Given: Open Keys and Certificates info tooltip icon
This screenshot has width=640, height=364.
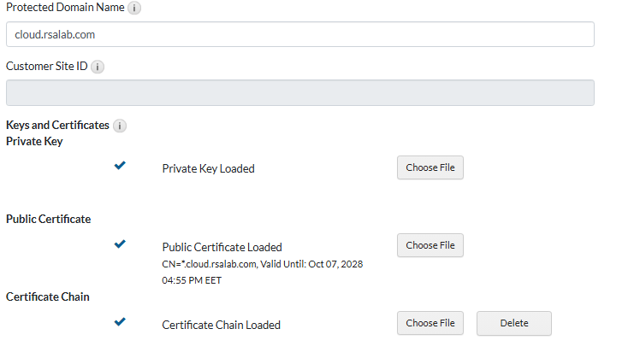Looking at the screenshot, I should (x=120, y=126).
